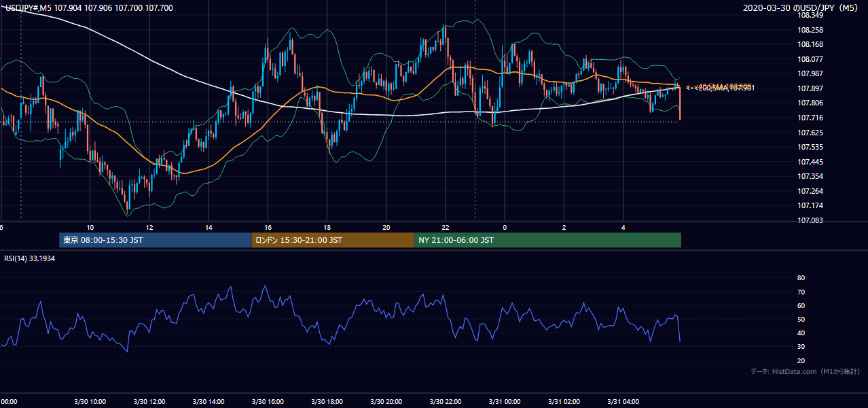Click RSI scale value 30
Image resolution: width=868 pixels, height=408 pixels.
pyautogui.click(x=801, y=347)
